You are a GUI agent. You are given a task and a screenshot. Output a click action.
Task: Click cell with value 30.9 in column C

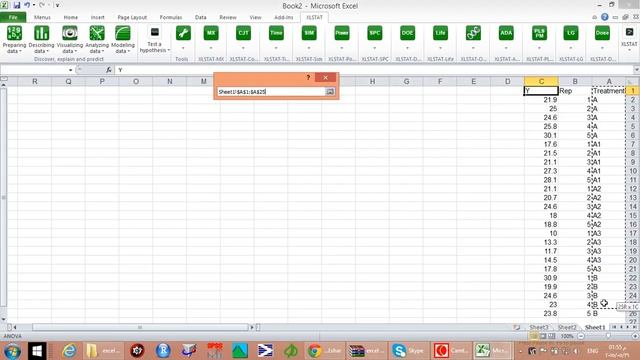tap(541, 278)
